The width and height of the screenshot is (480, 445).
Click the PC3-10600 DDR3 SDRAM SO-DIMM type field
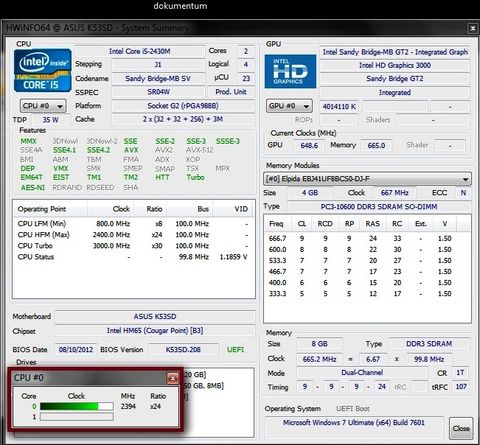(379, 207)
